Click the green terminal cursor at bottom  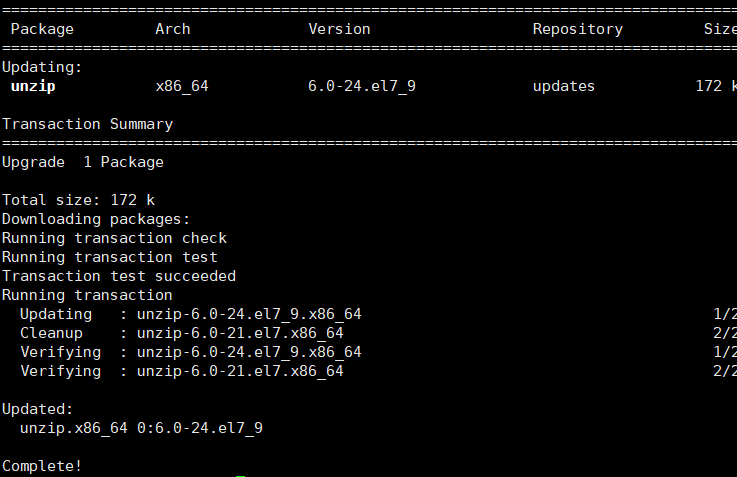[240, 475]
